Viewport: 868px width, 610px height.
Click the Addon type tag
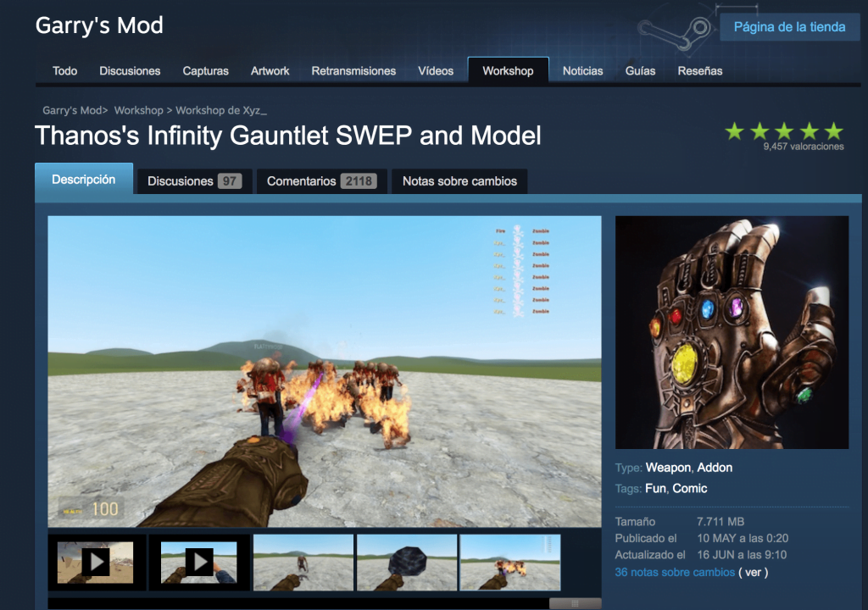715,468
